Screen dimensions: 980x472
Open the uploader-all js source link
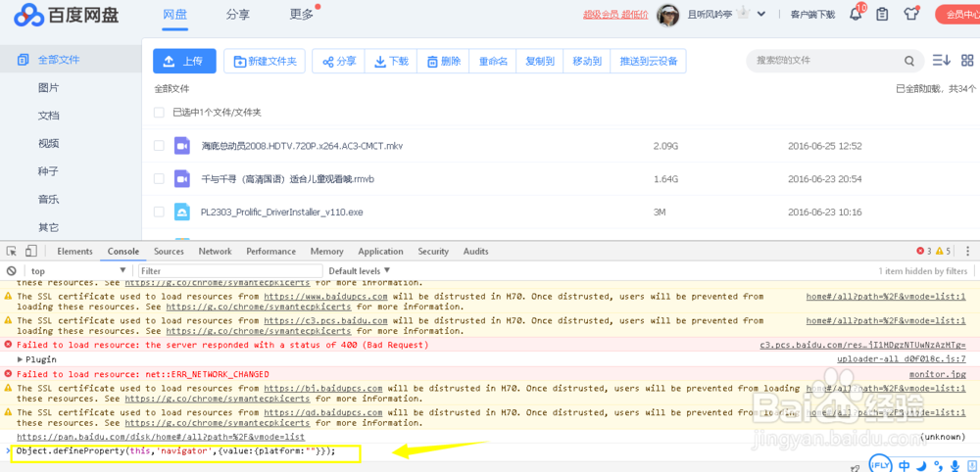[902, 359]
